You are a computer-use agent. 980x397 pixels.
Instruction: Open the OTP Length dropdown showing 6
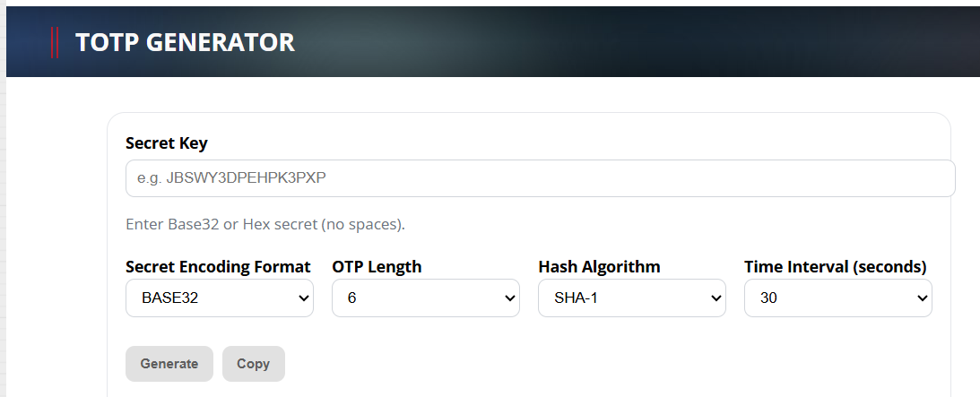pyautogui.click(x=425, y=298)
